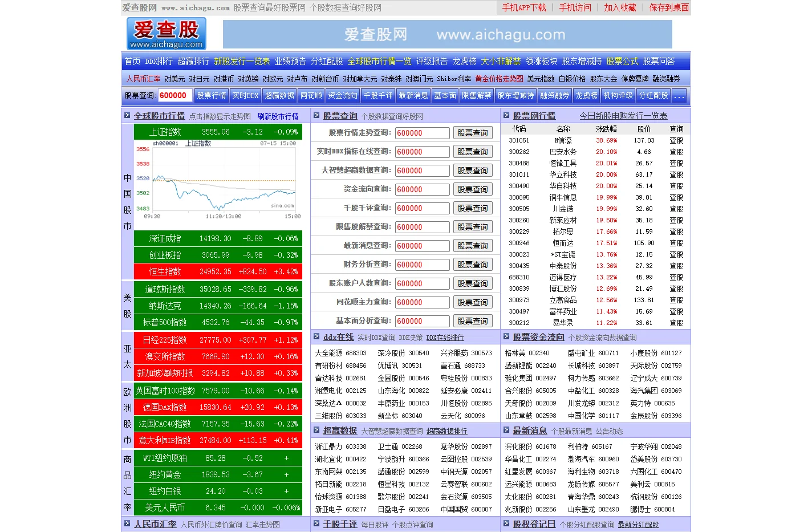Click 股票查询 beside 资金流向查询
812x532 pixels.
[473, 189]
